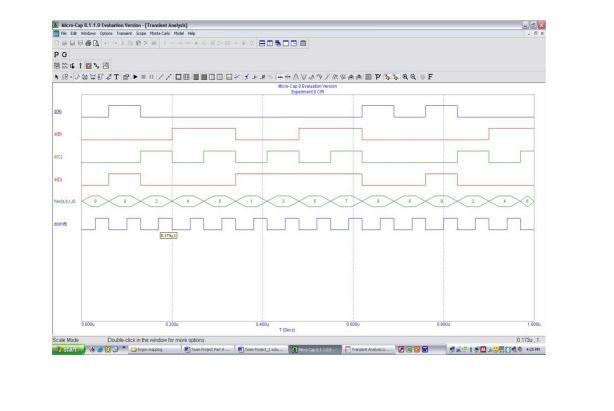Click the 0.200u x-axis label
Image resolution: width=614 pixels, height=411 pixels.
172,324
